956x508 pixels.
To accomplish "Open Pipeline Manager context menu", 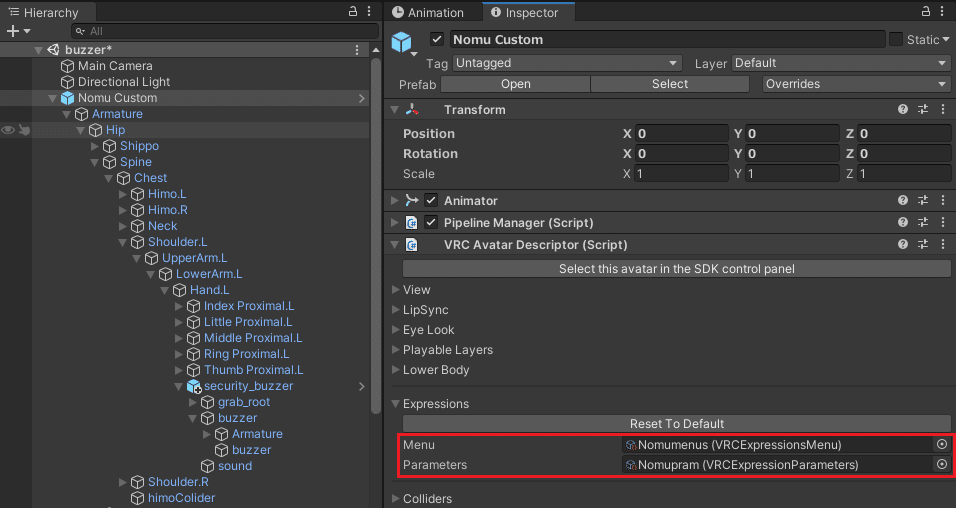I will coord(943,222).
